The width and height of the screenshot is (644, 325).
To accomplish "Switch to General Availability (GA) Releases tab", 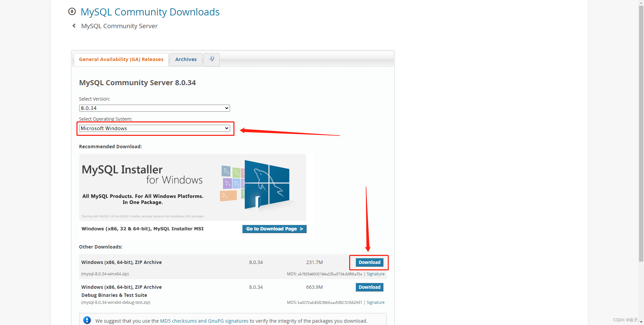I will pyautogui.click(x=121, y=59).
